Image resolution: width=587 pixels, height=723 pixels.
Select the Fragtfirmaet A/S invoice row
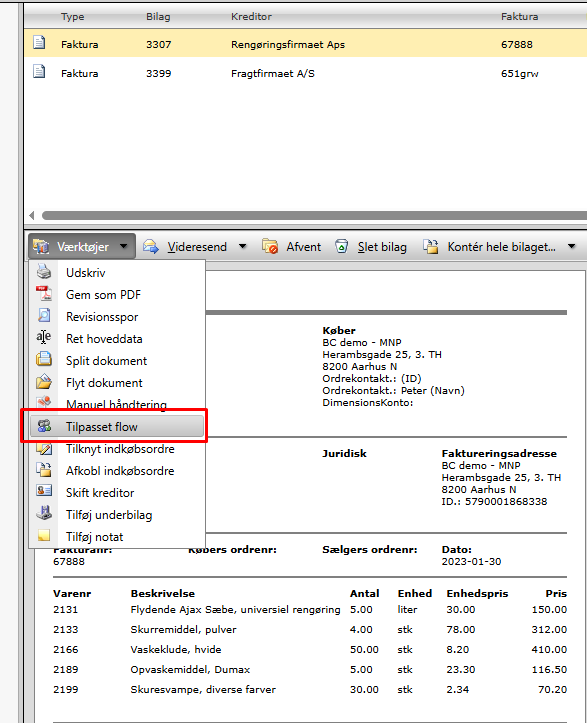click(305, 73)
